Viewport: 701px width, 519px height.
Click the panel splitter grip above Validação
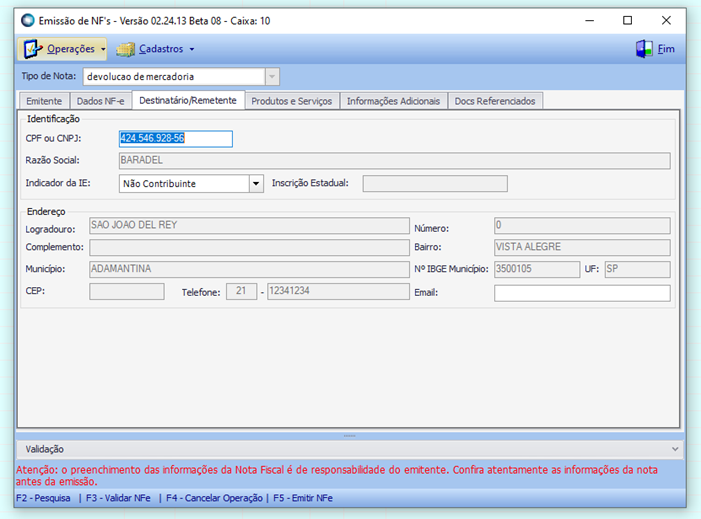coord(350,436)
